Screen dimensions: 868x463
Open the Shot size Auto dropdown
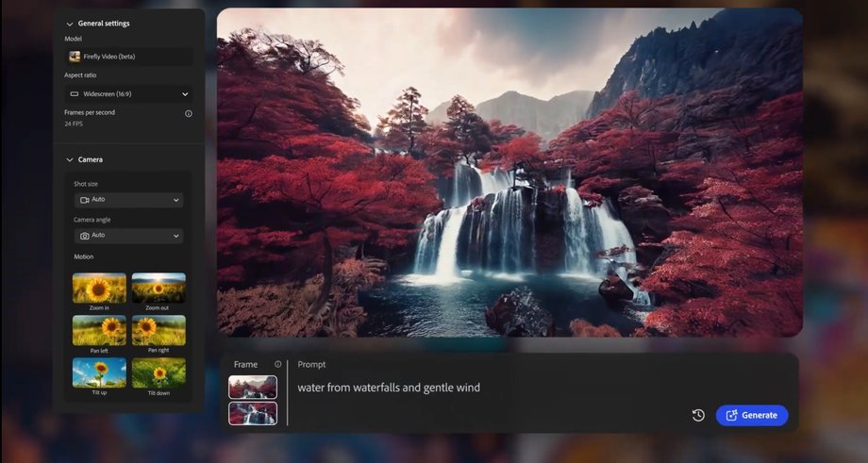[129, 200]
